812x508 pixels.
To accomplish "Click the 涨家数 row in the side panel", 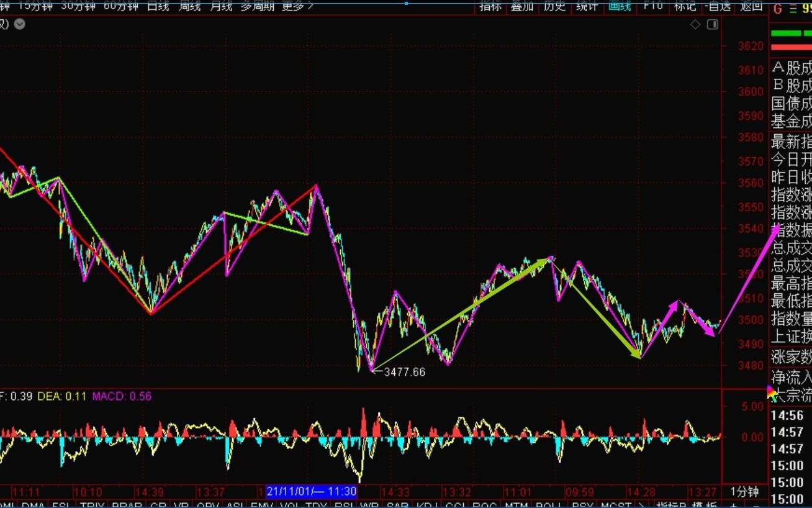I will coord(791,357).
